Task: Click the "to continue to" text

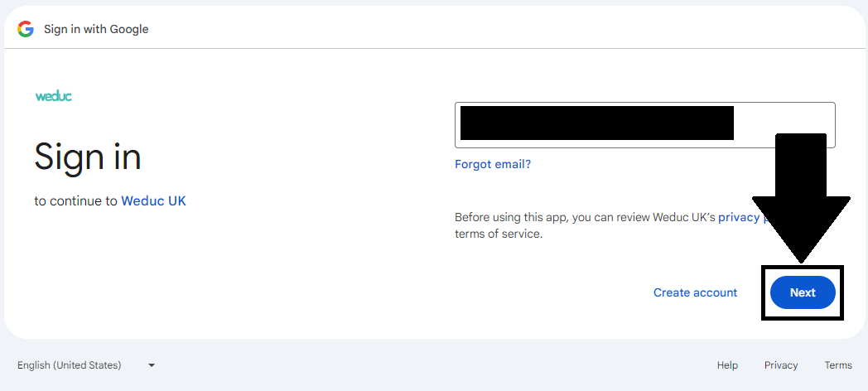Action: click(75, 200)
